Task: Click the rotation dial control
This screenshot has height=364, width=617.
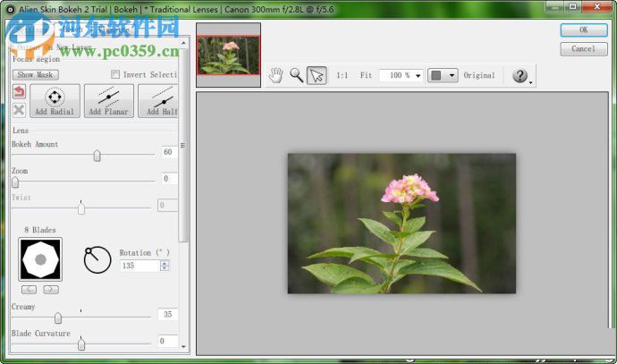Action: [x=97, y=259]
